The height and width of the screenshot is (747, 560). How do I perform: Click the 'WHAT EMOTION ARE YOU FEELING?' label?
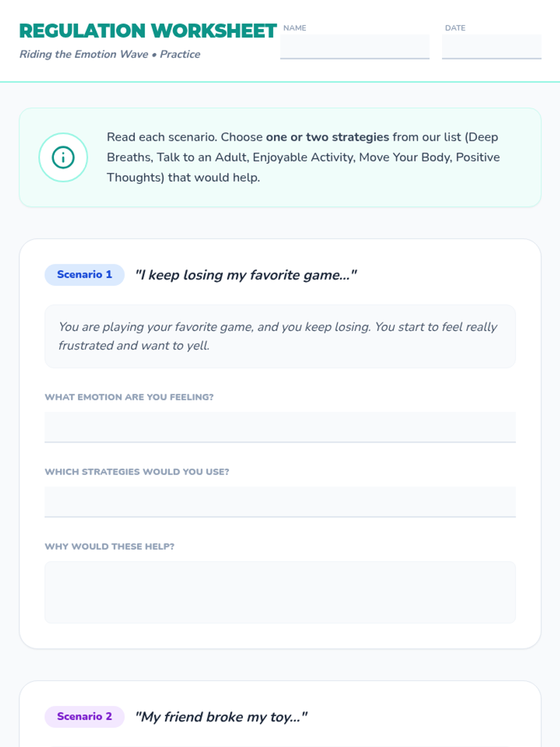coord(129,397)
